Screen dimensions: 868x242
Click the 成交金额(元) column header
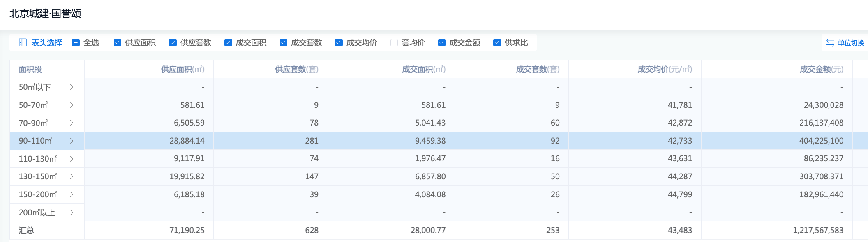[821, 69]
